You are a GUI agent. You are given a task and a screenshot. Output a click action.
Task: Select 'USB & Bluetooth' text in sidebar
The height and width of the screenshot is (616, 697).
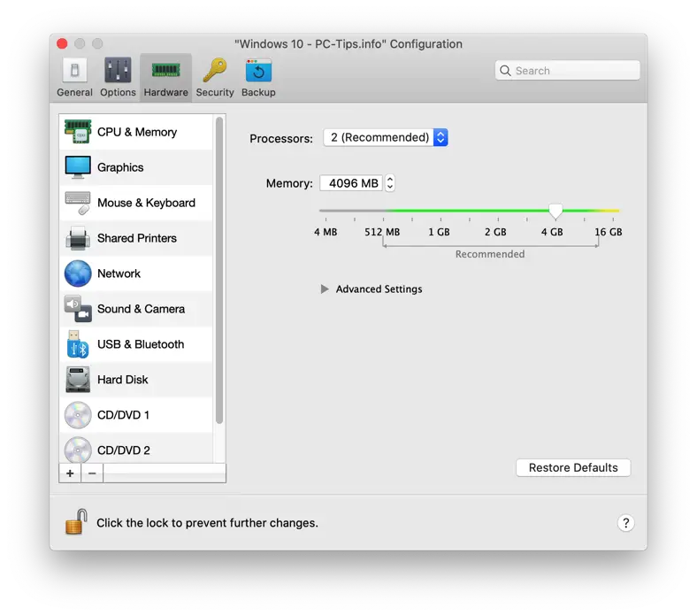point(141,344)
